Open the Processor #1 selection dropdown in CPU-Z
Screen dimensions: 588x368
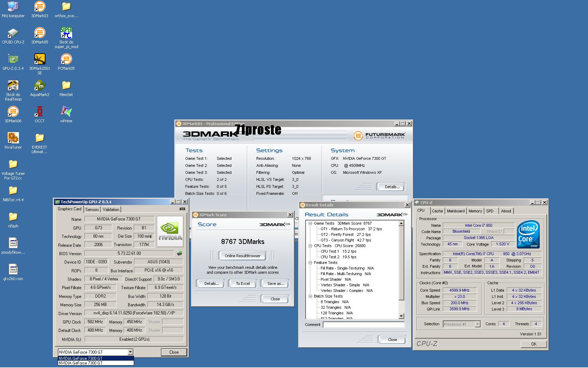[x=477, y=324]
